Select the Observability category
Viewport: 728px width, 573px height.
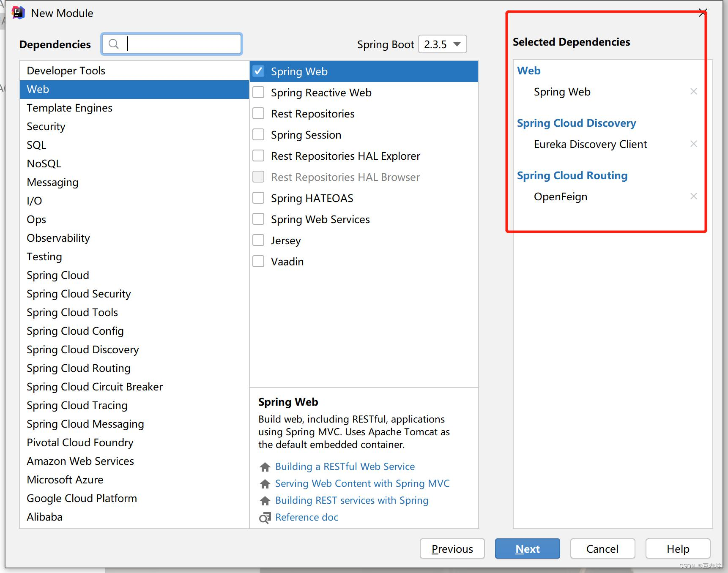(134, 238)
